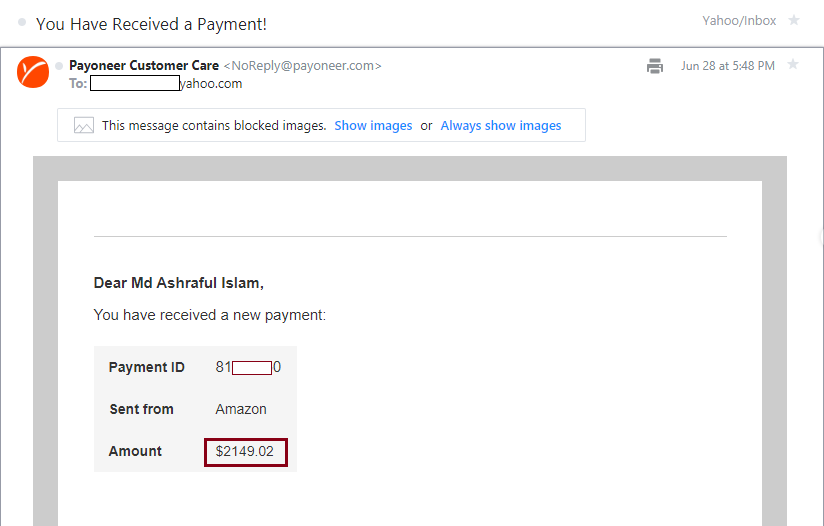Click the Payoneer Customer Care sender name
The image size is (824, 526).
(x=144, y=65)
